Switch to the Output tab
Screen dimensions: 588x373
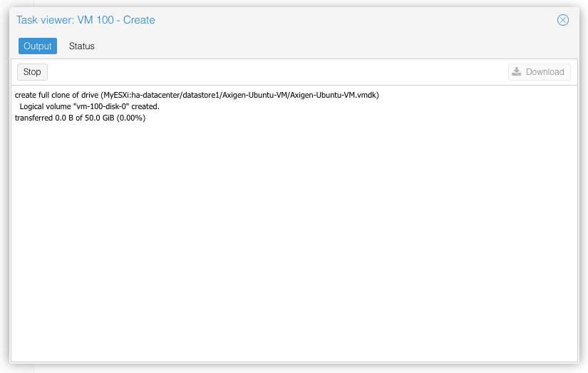click(x=38, y=46)
